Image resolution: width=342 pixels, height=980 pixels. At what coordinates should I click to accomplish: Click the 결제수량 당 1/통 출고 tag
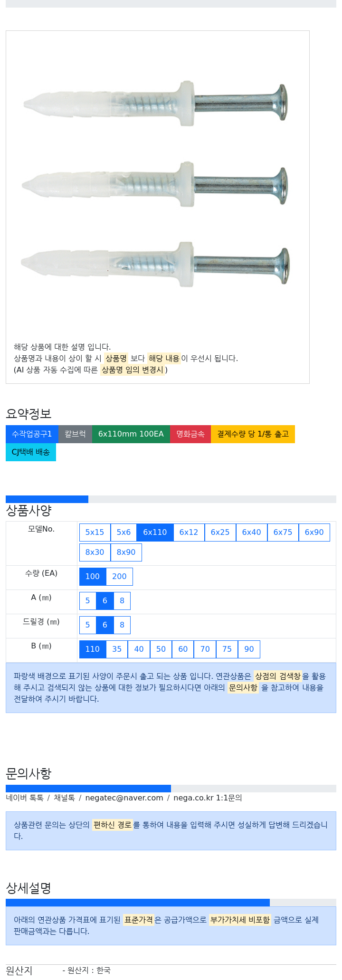(253, 434)
